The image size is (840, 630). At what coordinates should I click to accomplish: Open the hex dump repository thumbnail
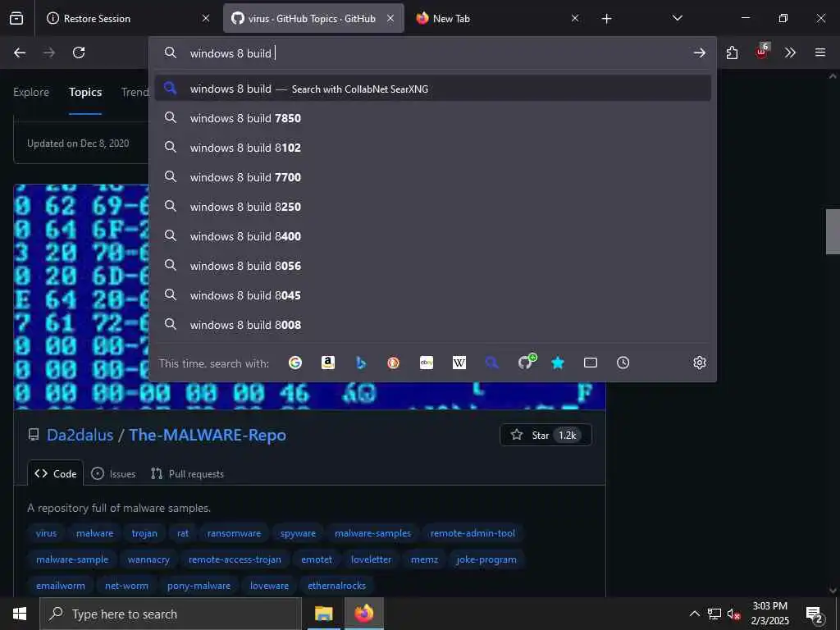[309, 296]
